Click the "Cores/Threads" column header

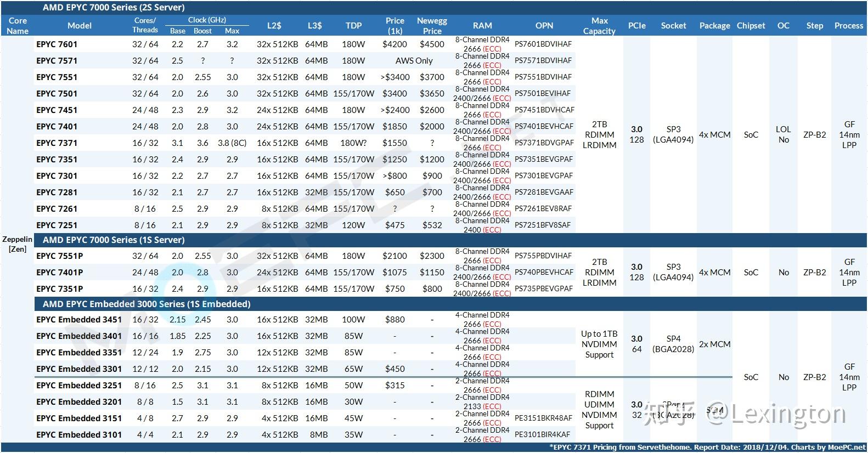(145, 25)
